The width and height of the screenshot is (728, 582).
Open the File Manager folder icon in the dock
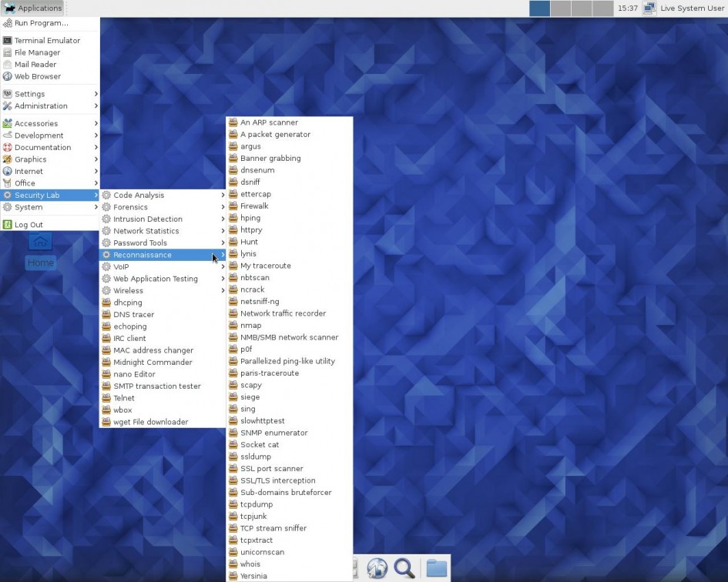[436, 567]
